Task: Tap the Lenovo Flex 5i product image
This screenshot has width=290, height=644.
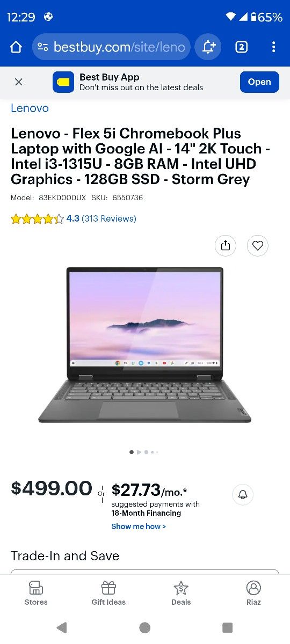Action: tap(144, 345)
